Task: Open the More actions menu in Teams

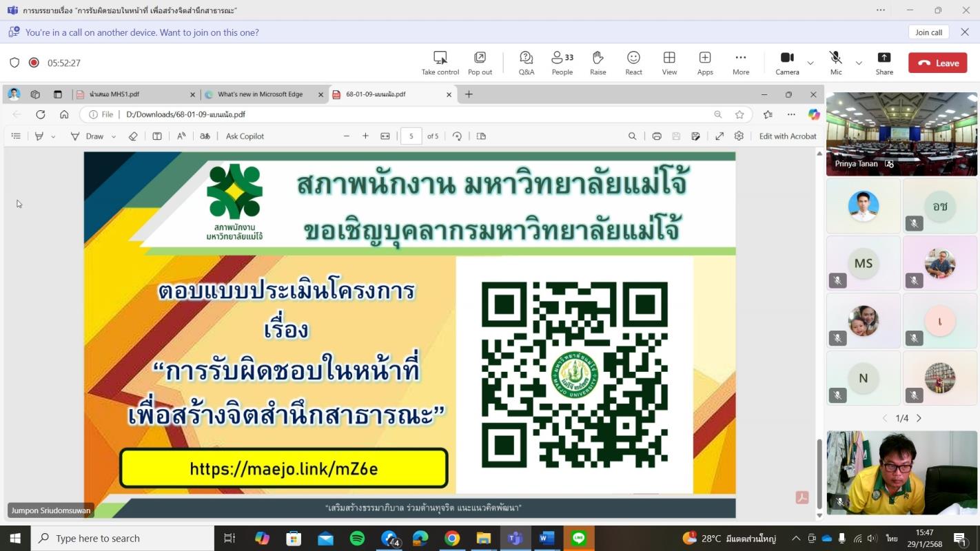Action: (x=741, y=63)
